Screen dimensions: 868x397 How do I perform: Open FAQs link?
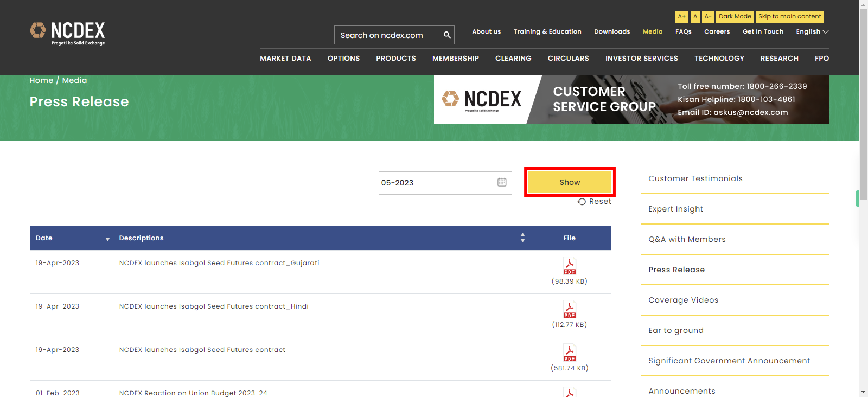(x=684, y=31)
